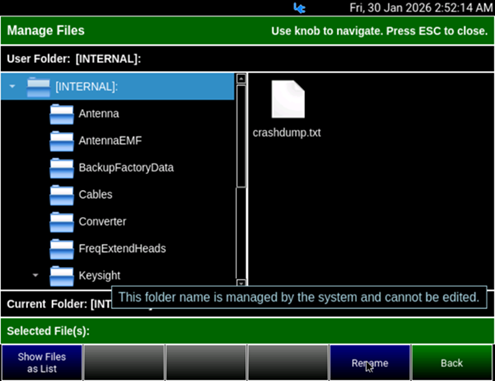The height and width of the screenshot is (381, 495).
Task: Click the BackupFactoryData folder icon
Action: (x=62, y=168)
